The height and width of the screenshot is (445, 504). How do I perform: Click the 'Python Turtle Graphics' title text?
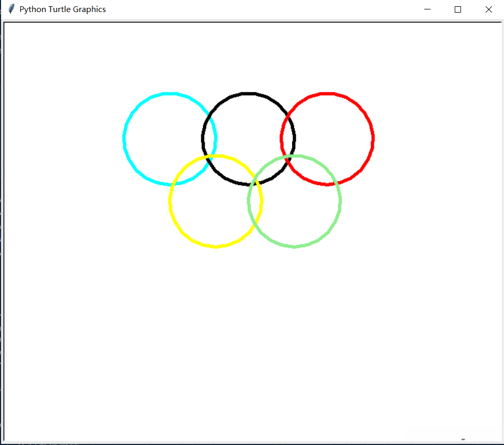tap(63, 9)
